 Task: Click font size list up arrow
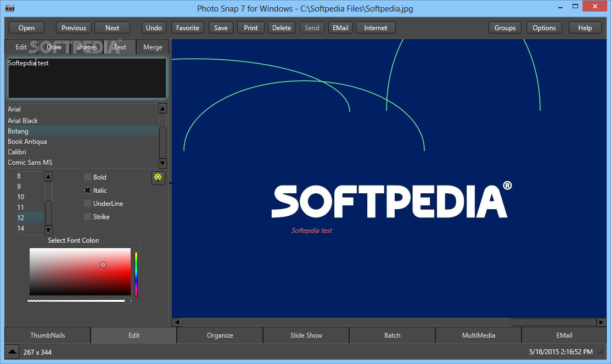tap(48, 177)
